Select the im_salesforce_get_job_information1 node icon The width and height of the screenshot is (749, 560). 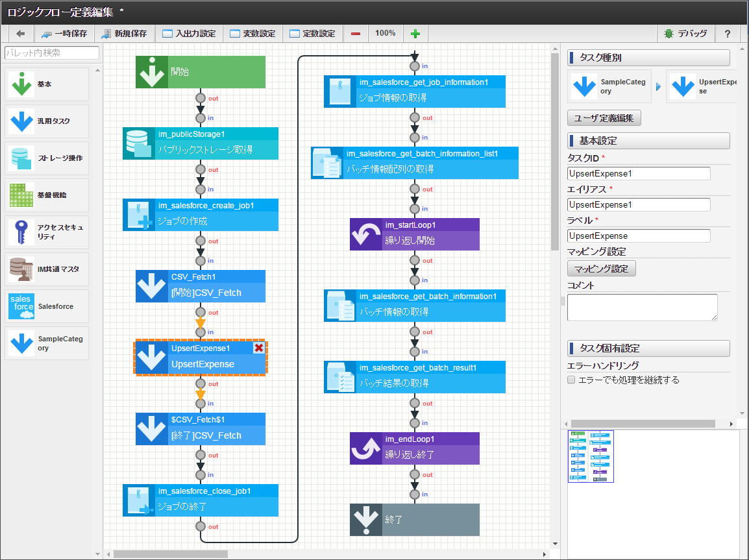[x=340, y=91]
